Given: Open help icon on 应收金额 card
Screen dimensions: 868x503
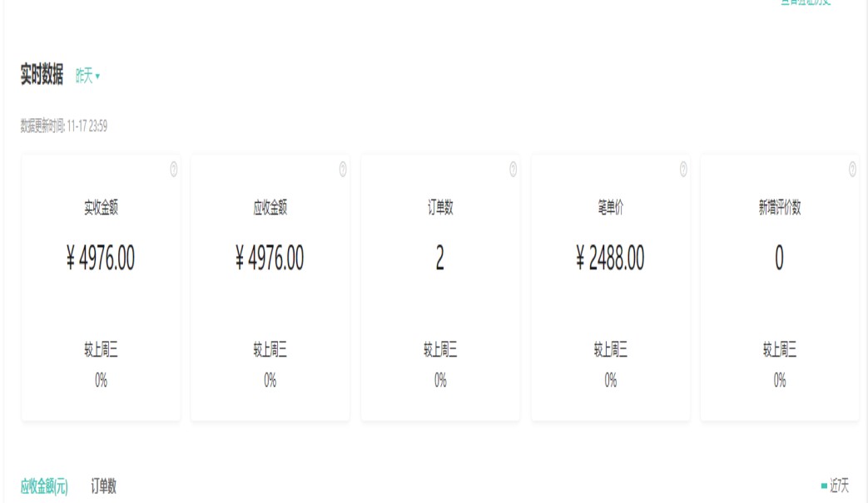Looking at the screenshot, I should (343, 170).
